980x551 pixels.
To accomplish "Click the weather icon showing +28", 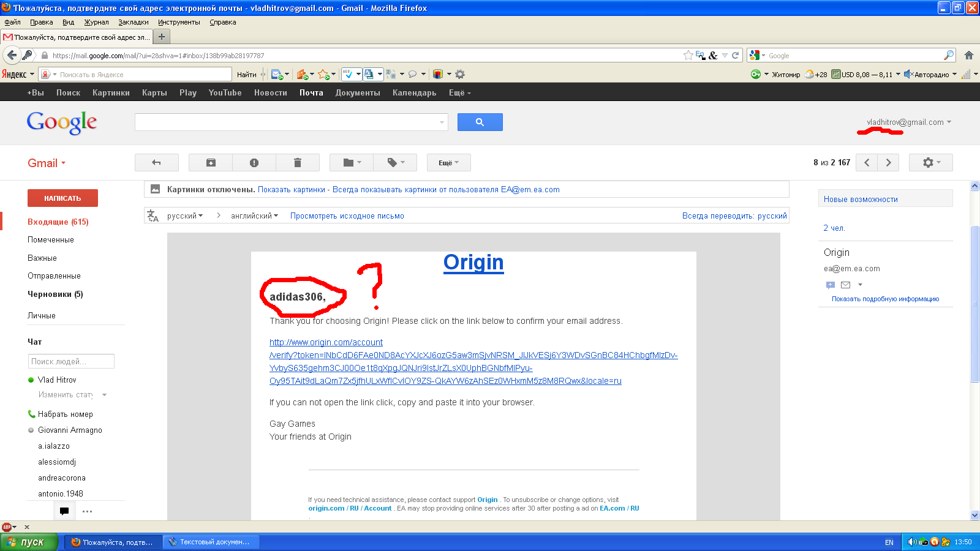I will coord(810,75).
